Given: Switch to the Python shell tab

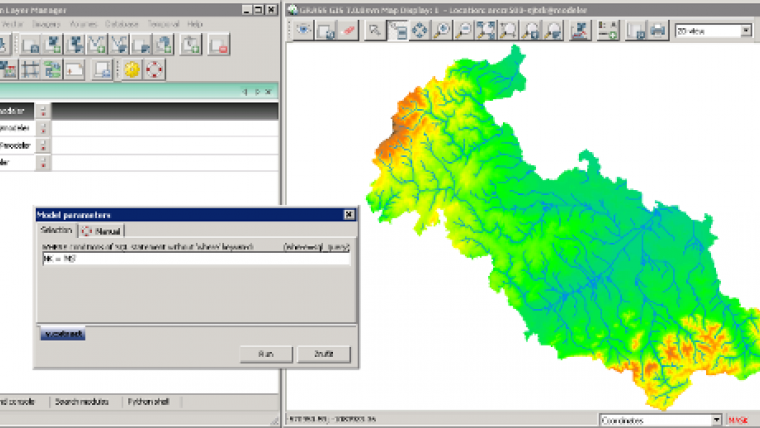Looking at the screenshot, I should point(147,402).
